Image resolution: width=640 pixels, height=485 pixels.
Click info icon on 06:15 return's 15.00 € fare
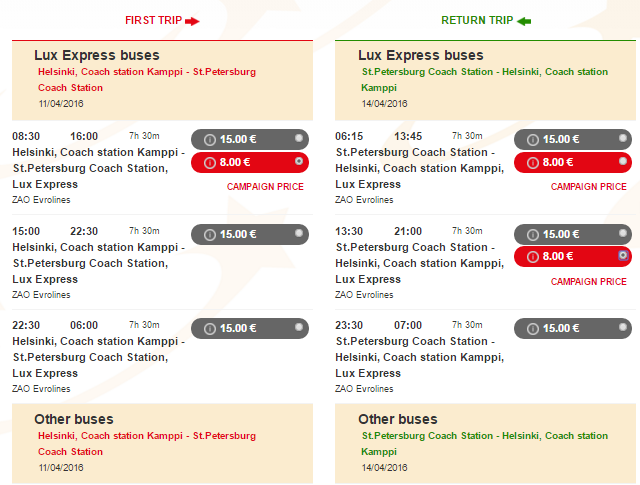pos(533,140)
